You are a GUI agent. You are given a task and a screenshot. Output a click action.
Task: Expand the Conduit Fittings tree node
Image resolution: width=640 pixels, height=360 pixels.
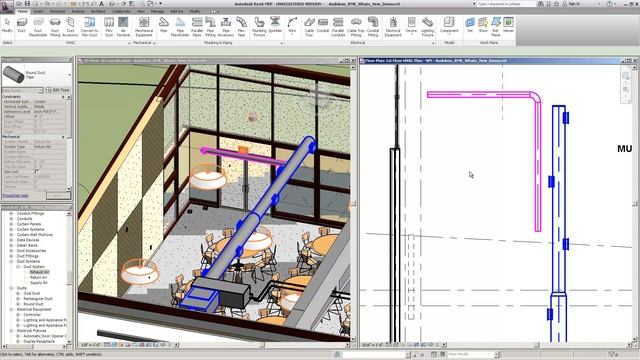(x=11, y=213)
